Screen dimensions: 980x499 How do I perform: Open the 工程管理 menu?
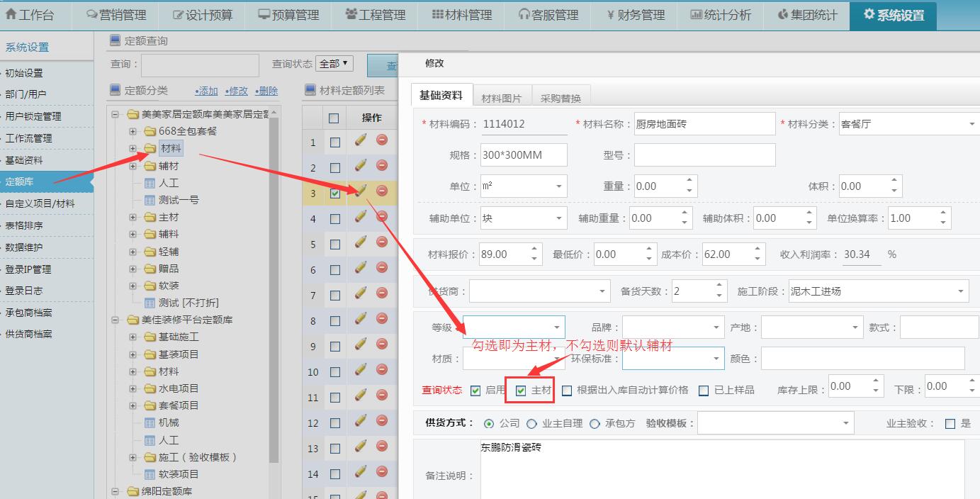click(376, 14)
